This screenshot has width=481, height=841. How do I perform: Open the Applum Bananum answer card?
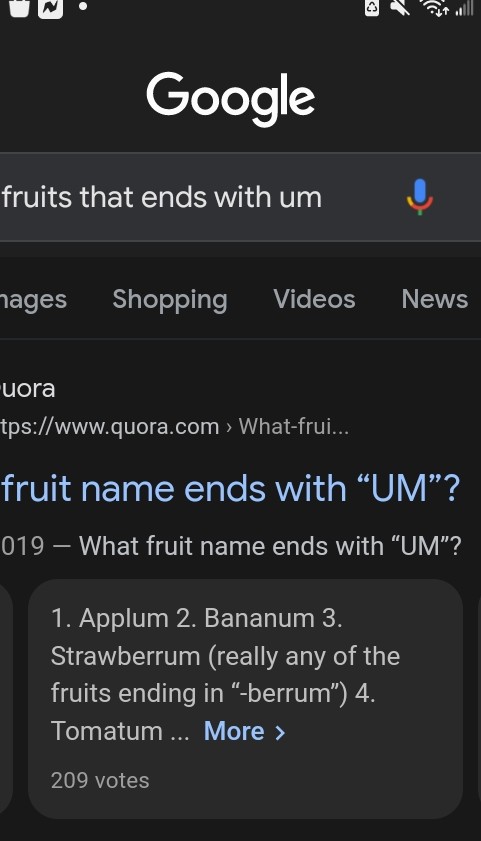245,699
